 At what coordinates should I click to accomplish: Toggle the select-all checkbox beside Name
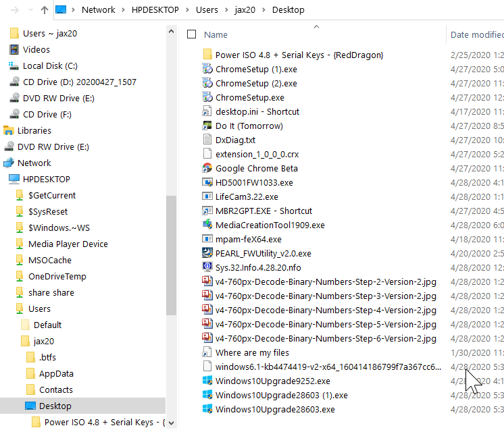pyautogui.click(x=192, y=34)
